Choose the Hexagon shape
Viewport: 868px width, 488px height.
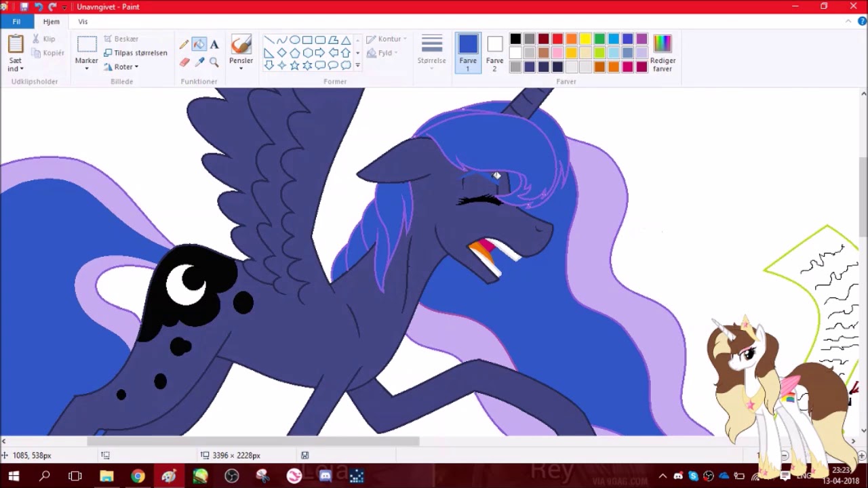pyautogui.click(x=307, y=53)
